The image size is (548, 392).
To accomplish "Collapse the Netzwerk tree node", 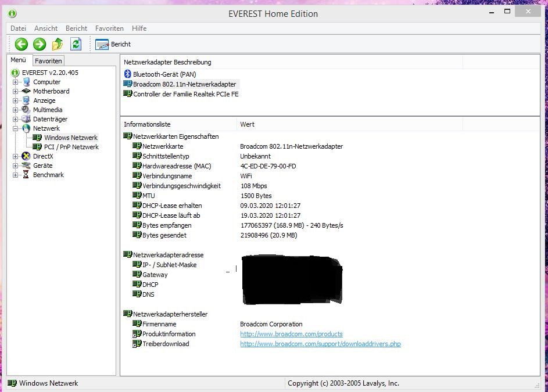I will (x=15, y=128).
